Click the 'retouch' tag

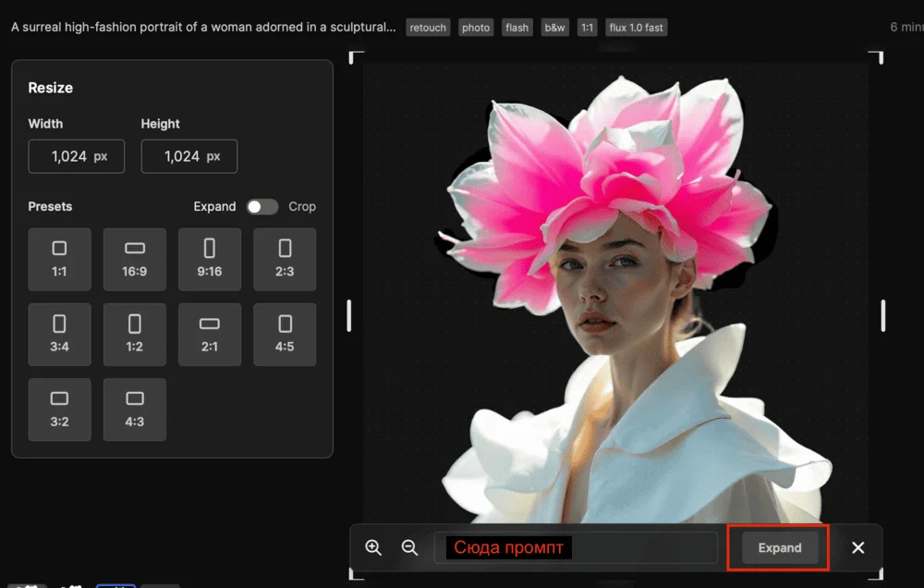click(x=428, y=28)
